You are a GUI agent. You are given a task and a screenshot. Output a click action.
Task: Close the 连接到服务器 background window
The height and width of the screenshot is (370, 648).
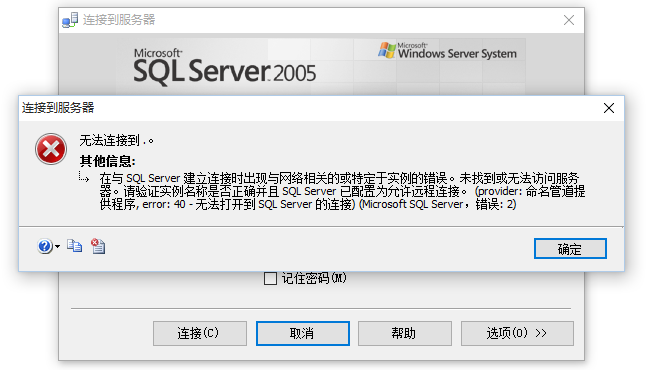(569, 20)
